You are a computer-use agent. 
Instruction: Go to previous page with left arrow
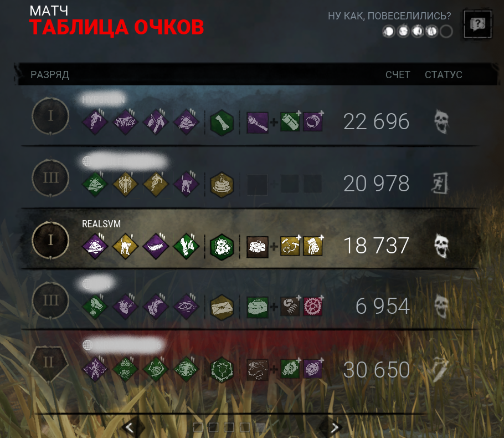[x=130, y=427]
